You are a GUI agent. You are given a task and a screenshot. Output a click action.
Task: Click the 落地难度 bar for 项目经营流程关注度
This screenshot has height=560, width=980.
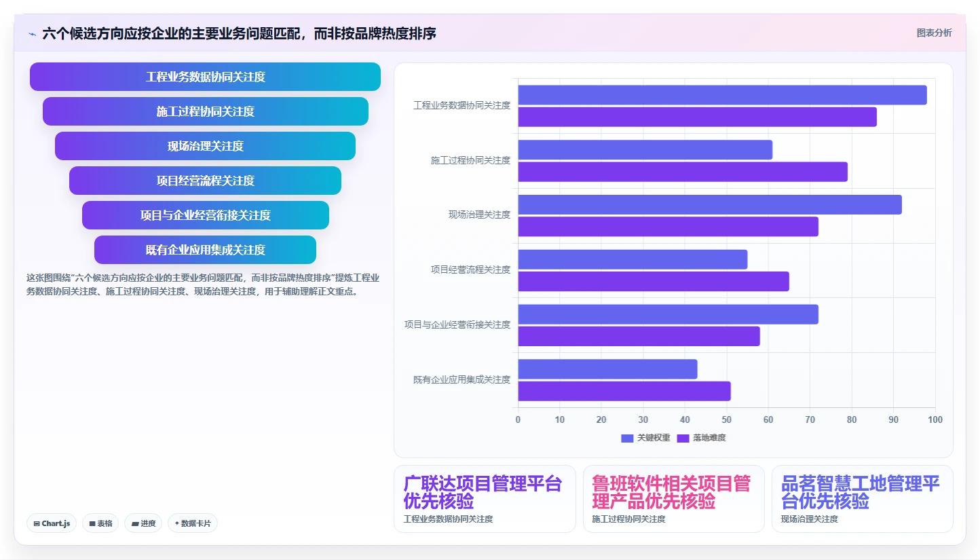point(654,281)
